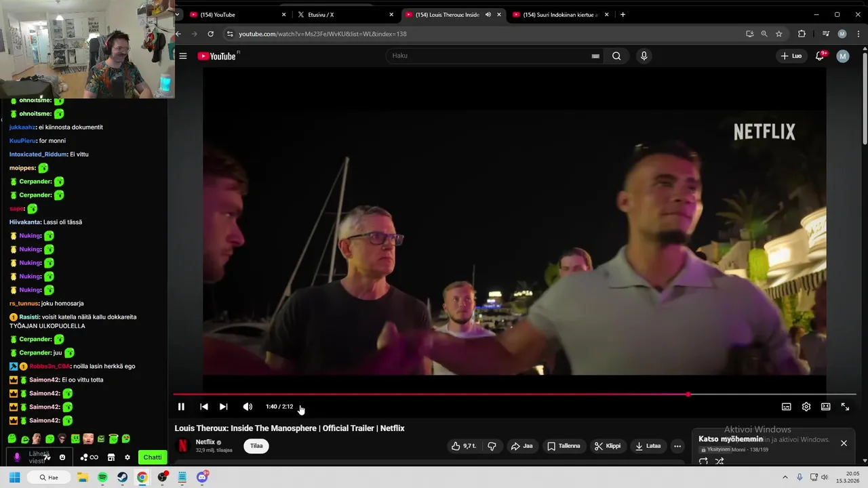Open chat shop icon
This screenshot has width=868, height=488.
(111, 457)
